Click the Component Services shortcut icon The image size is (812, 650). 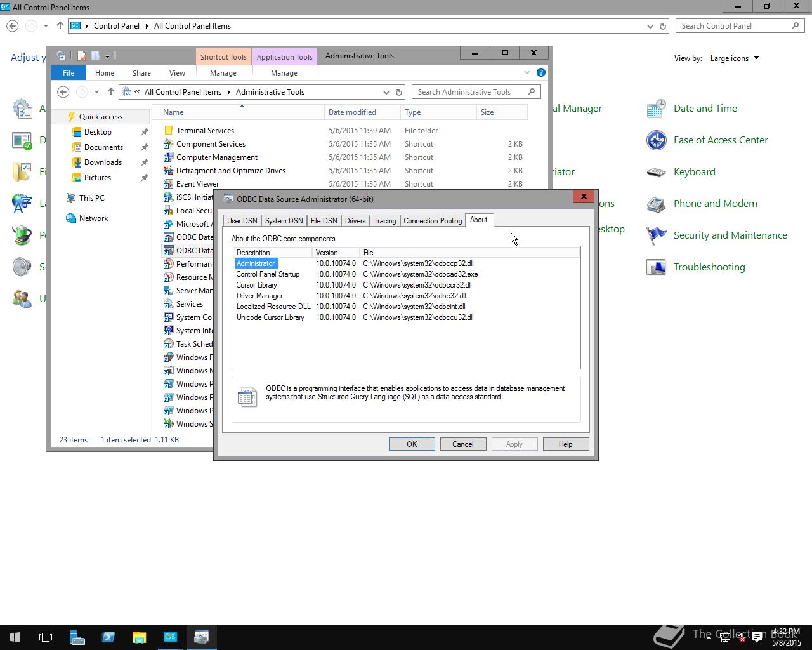click(x=168, y=143)
